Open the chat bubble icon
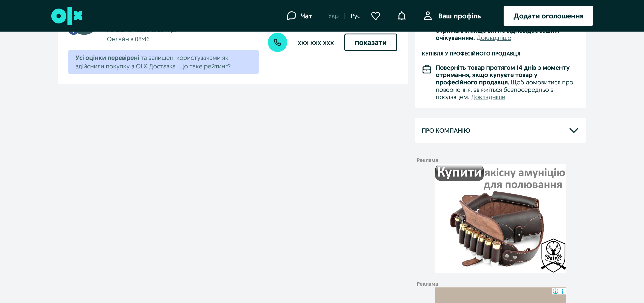 292,16
